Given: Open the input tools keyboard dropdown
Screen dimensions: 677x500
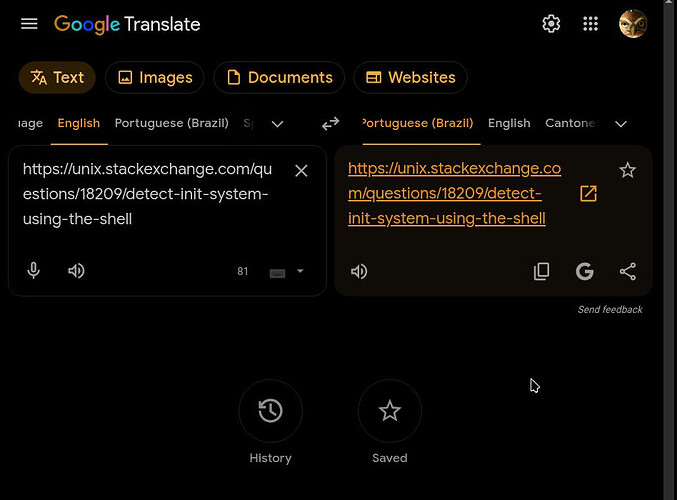Looking at the screenshot, I should 300,271.
